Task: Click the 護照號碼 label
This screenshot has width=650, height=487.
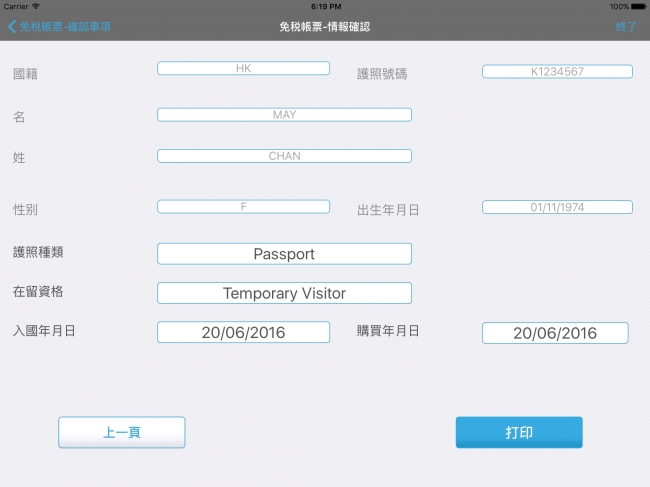Action: 382,74
